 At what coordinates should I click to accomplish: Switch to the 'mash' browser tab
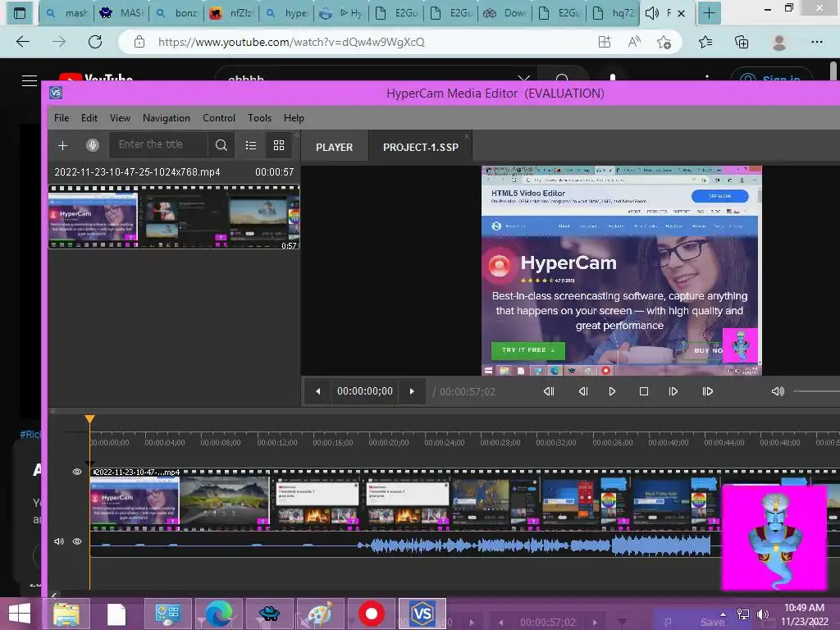coord(66,13)
